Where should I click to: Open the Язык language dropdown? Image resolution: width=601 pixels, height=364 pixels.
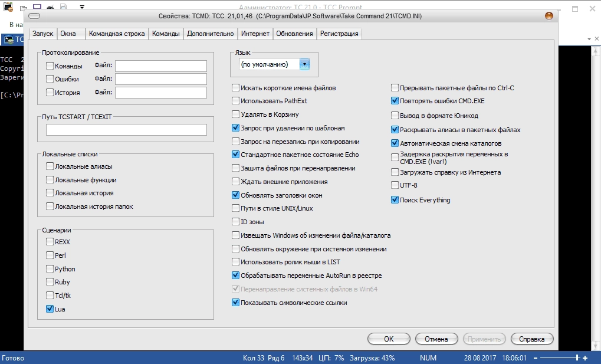coord(304,64)
